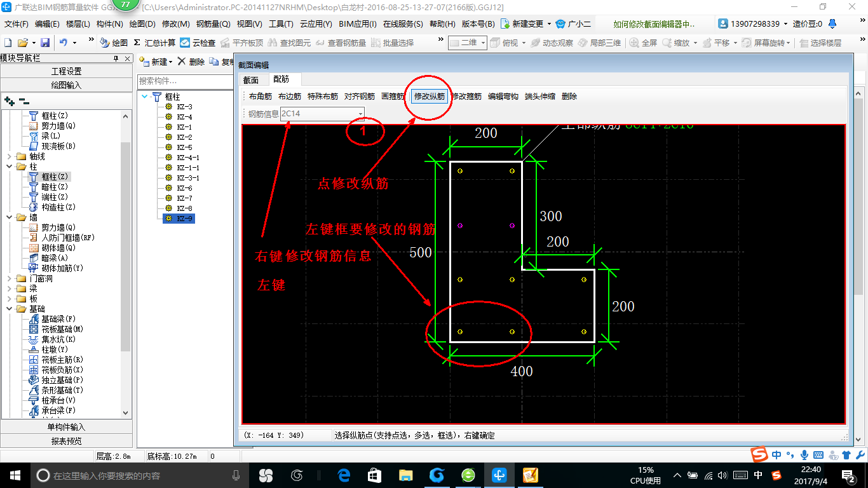Click 查看钢筋量 view rebar quantity
The height and width of the screenshot is (488, 868).
coord(341,43)
